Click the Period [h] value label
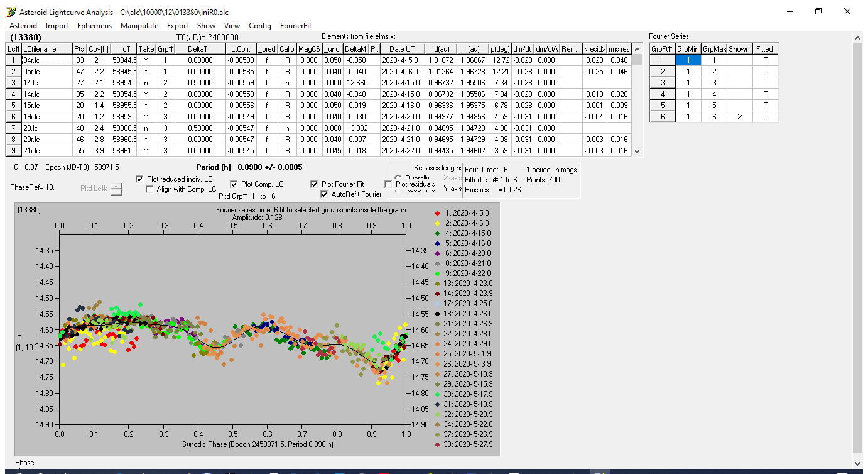The height and width of the screenshot is (474, 868). click(249, 167)
